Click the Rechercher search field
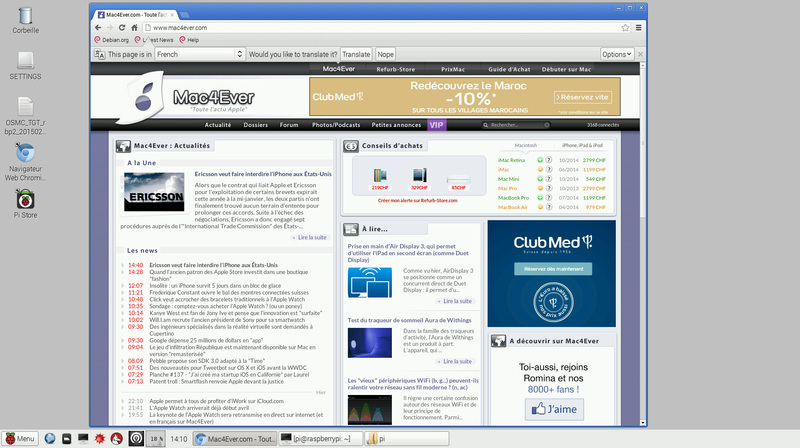This screenshot has height=448, width=800. (516, 125)
